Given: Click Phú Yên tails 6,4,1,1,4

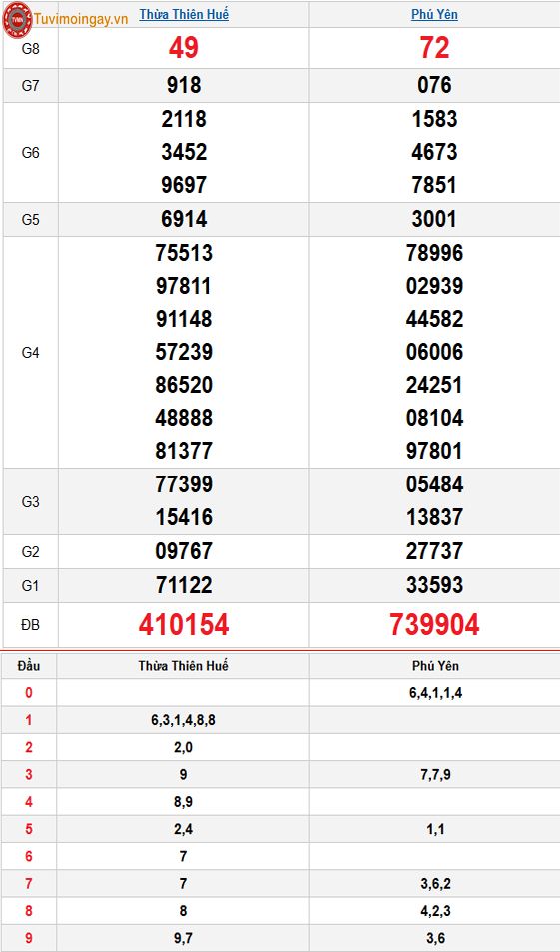Looking at the screenshot, I should point(435,693).
